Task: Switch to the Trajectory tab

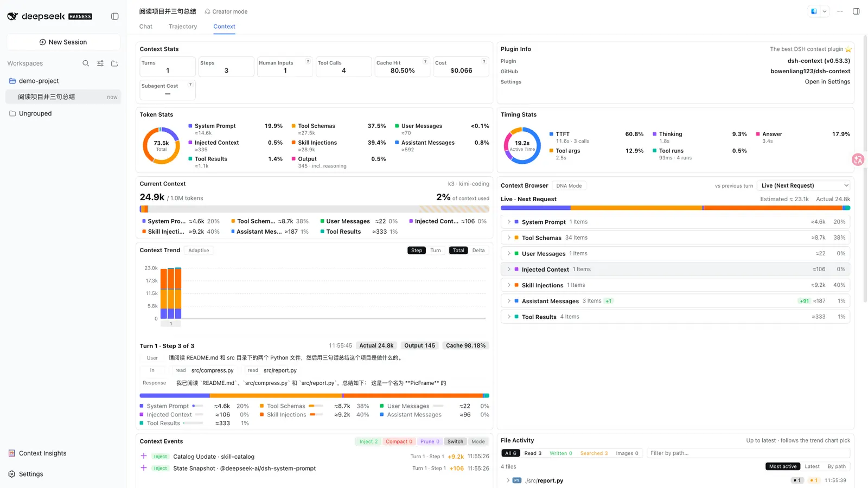Action: [183, 27]
